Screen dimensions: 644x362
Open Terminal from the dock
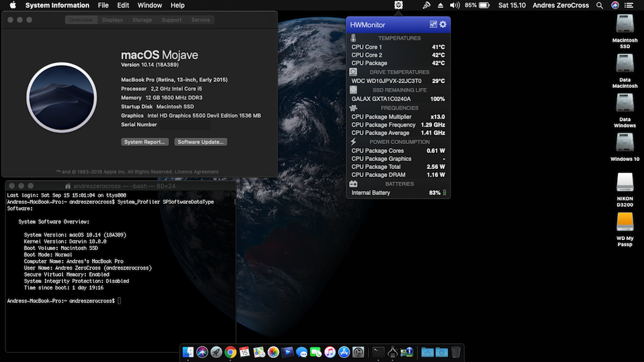pyautogui.click(x=378, y=352)
